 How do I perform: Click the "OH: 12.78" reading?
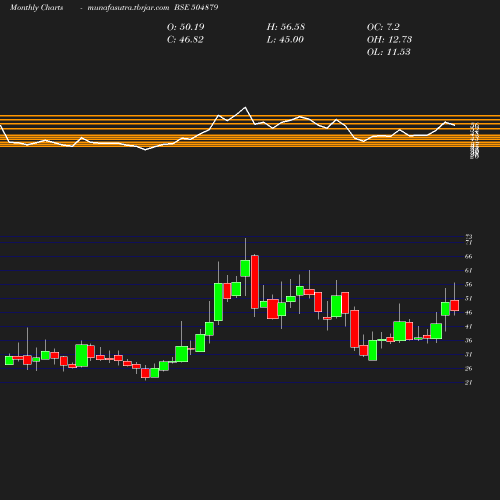389,40
